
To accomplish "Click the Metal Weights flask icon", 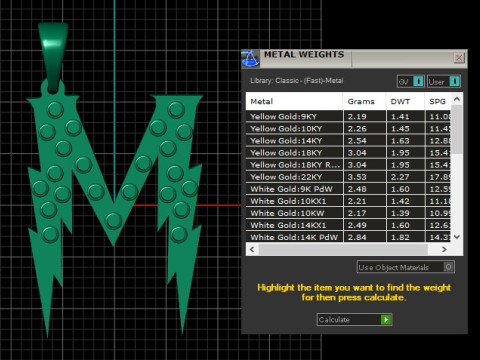I will pos(250,58).
